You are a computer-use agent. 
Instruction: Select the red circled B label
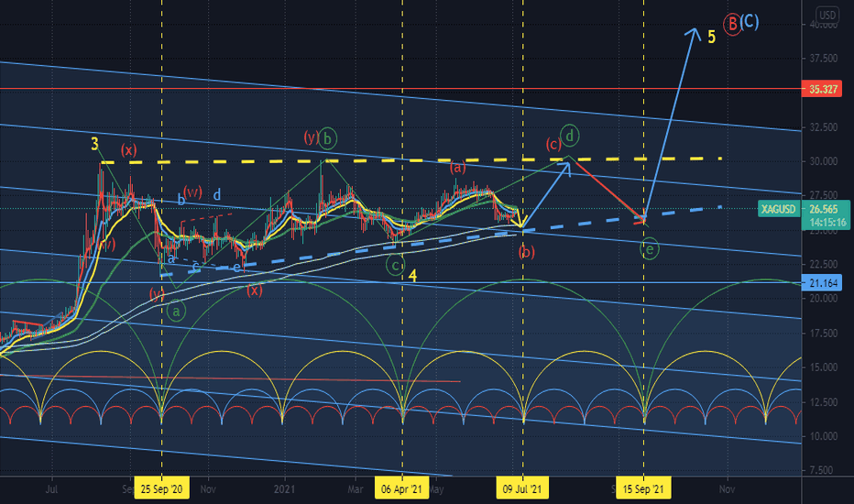[x=732, y=24]
